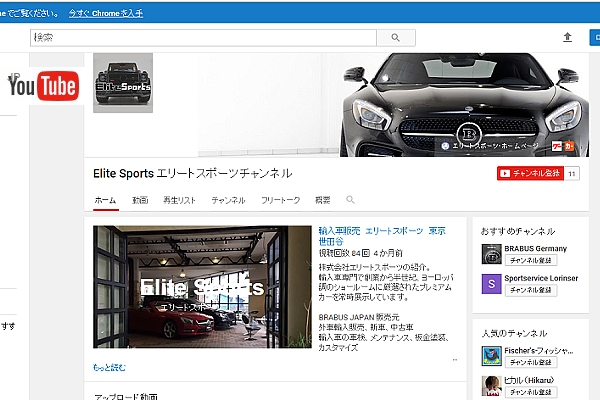Screen dimensions: 600x400
Task: Open video title 輸入車販売 エリートスポーツ 東京 世田谷
Action: 382,236
